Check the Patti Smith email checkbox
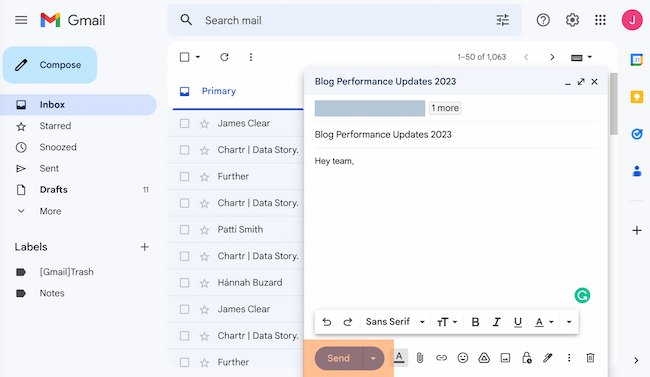The width and height of the screenshot is (650, 377). pos(184,230)
